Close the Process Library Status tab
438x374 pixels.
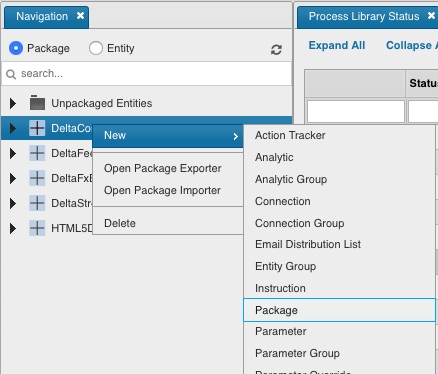(431, 16)
